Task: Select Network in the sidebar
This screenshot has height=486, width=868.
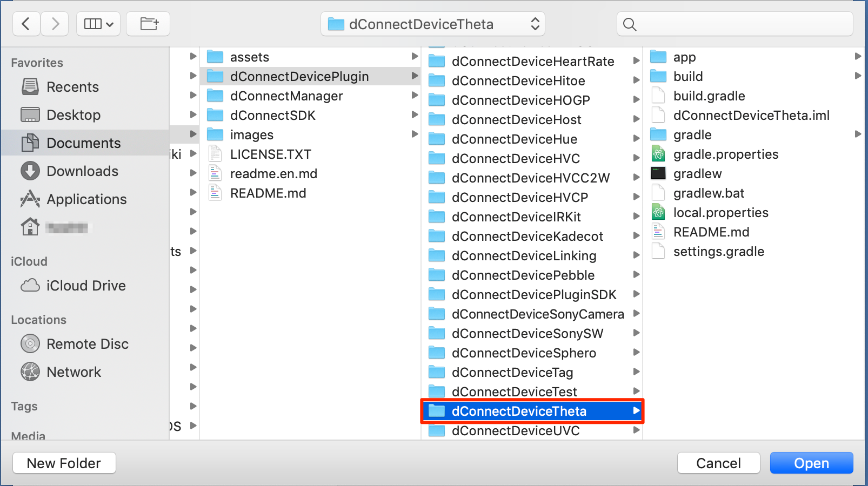Action: tap(74, 372)
